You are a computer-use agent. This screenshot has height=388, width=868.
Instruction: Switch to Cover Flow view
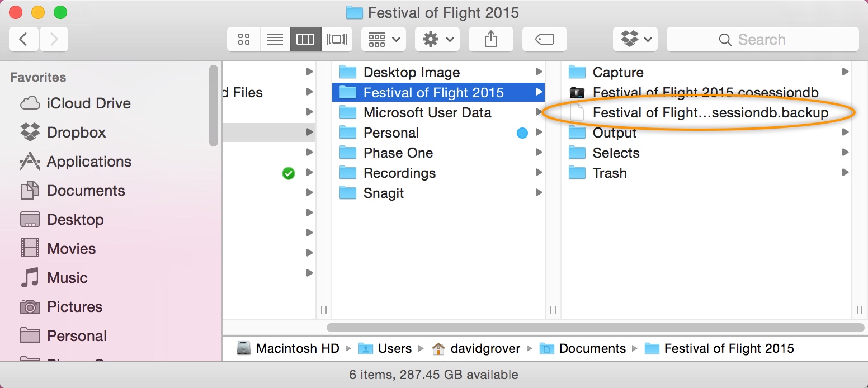pos(337,39)
